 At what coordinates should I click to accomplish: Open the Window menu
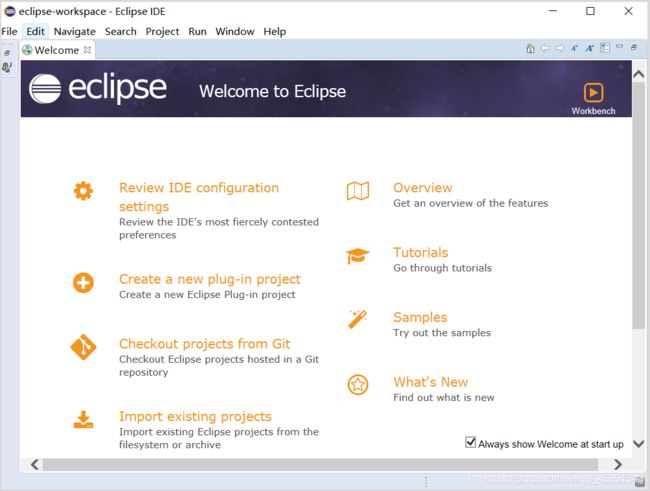tap(235, 32)
